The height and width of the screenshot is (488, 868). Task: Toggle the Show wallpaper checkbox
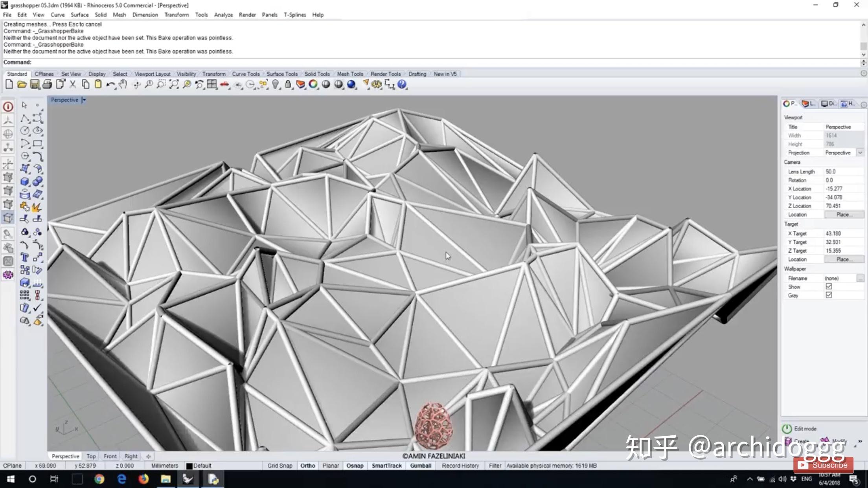829,286
